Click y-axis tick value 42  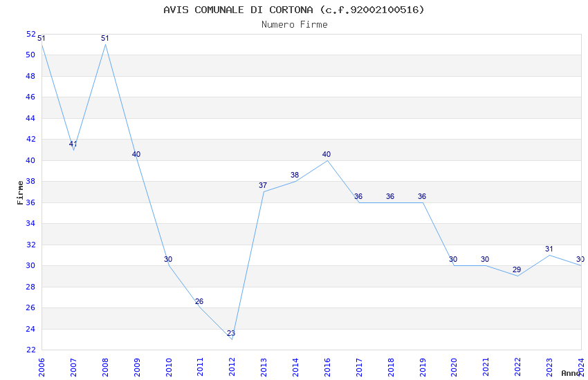[30, 140]
